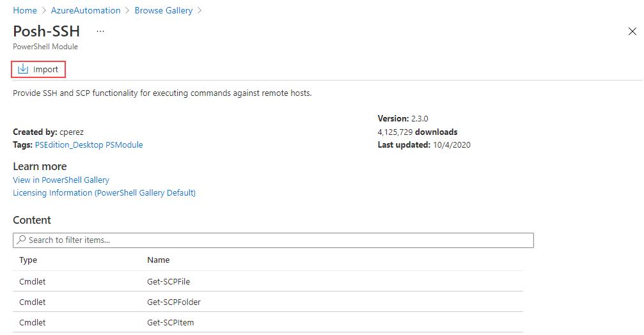The image size is (644, 335).
Task: Click the chevron after the Home breadcrumb
Action: (44, 11)
